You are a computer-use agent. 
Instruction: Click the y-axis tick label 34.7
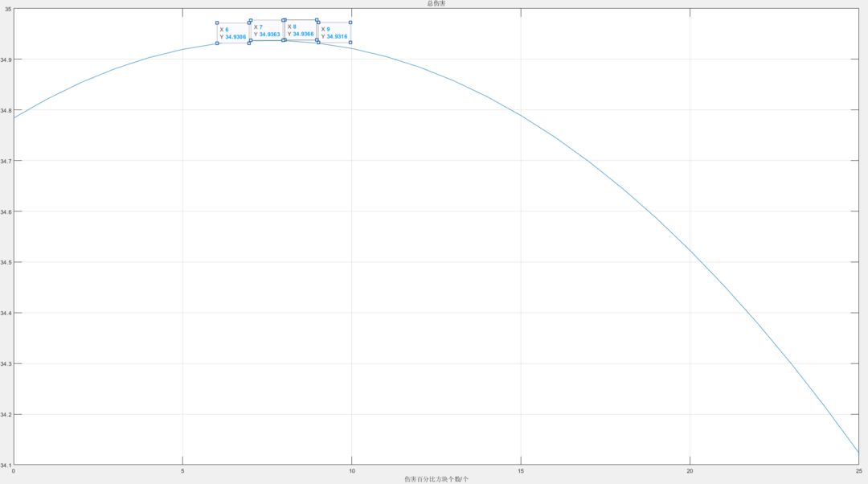coord(6,161)
